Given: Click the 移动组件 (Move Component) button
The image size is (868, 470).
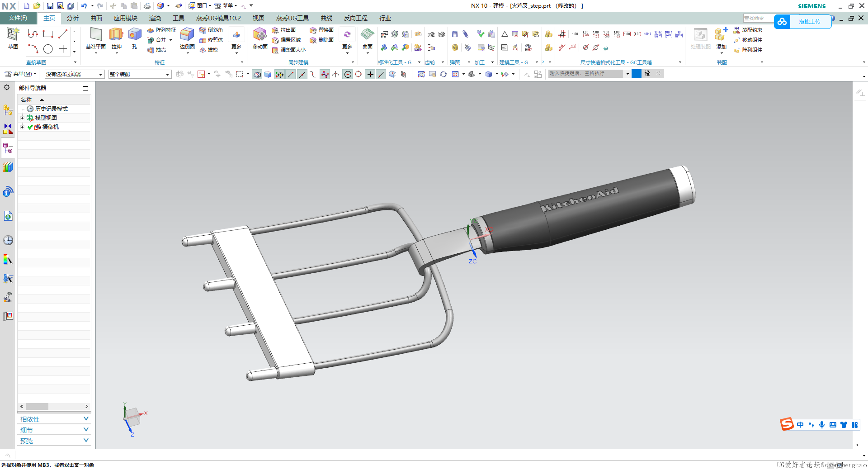Looking at the screenshot, I should (748, 40).
